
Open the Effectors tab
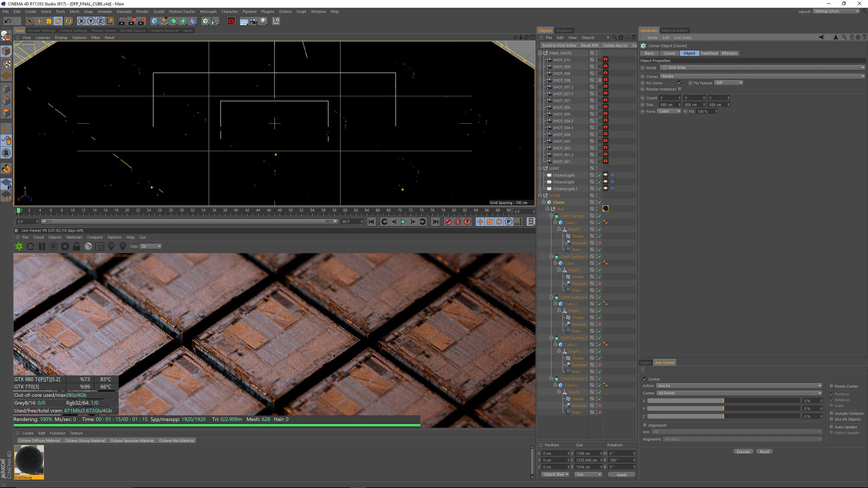click(x=729, y=53)
